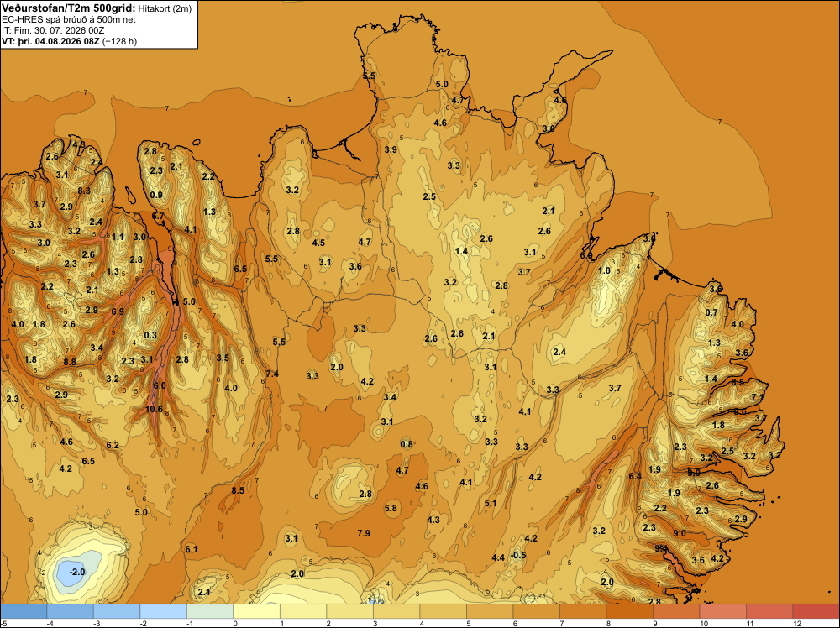This screenshot has width=840, height=628.
Task: Select the 4.5 temperature reading
Action: click(x=318, y=243)
